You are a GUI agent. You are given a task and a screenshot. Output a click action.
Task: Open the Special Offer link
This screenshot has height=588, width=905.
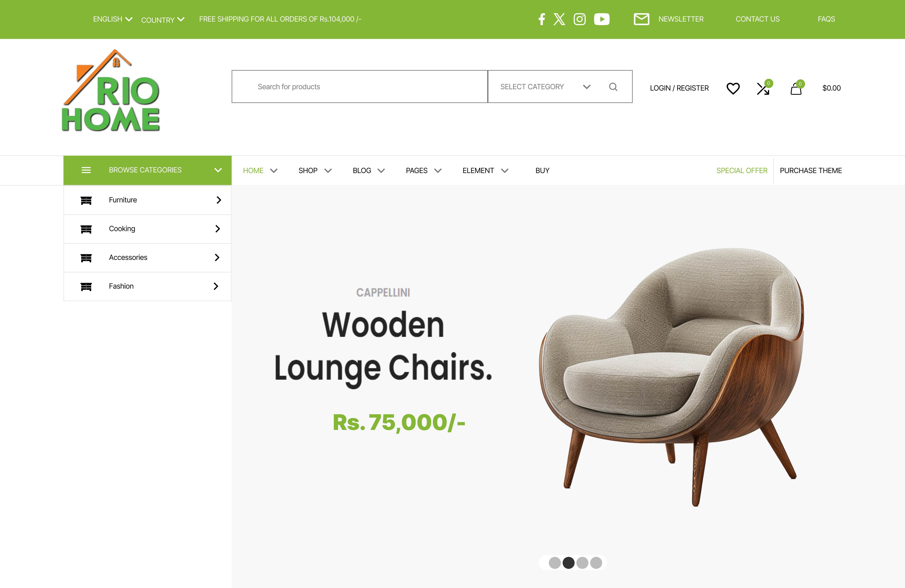coord(741,170)
